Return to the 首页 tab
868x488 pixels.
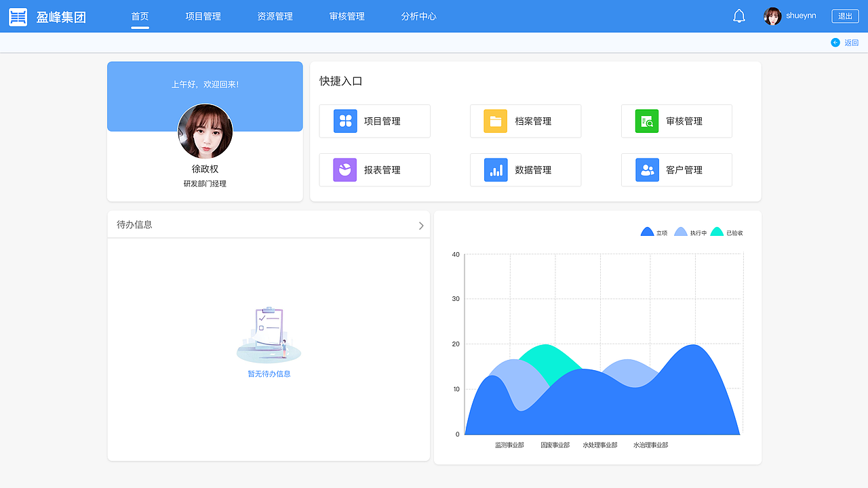pos(140,16)
